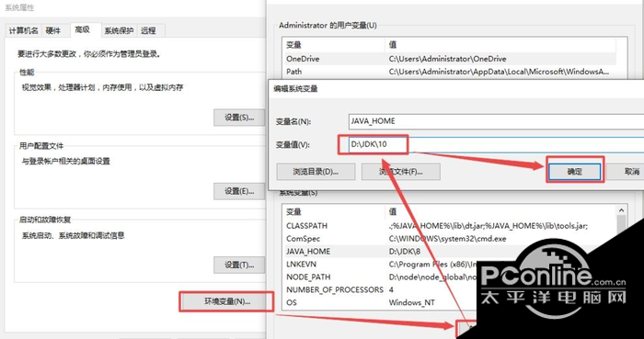Click C:\Users\Administrator\OneDrive value cell

[x=448, y=59]
